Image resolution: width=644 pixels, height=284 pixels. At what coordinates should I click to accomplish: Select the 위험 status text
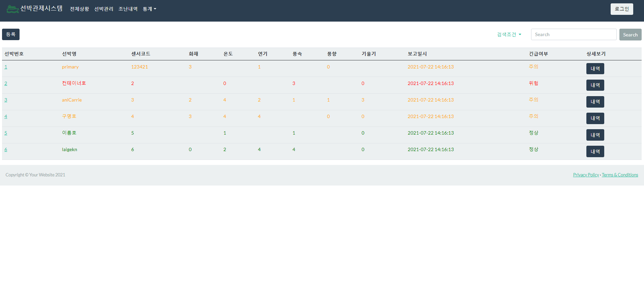pos(533,83)
